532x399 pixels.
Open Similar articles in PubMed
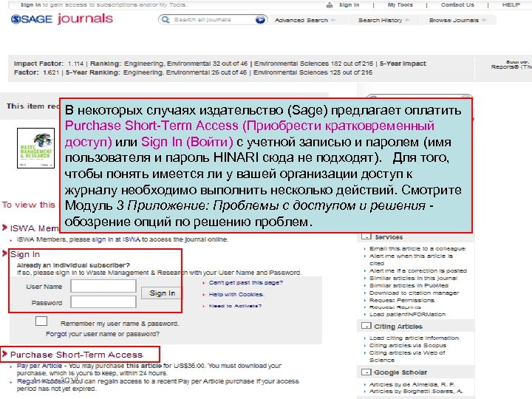point(409,286)
